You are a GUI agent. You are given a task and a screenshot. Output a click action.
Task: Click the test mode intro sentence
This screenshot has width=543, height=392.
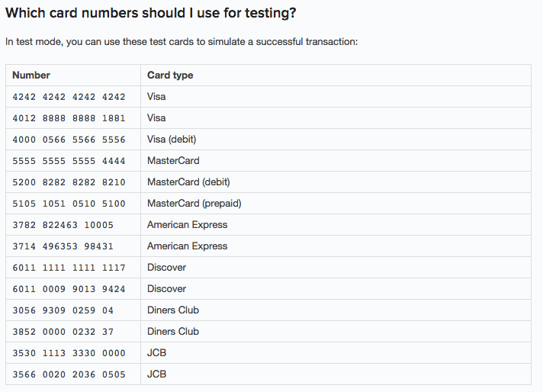click(182, 41)
